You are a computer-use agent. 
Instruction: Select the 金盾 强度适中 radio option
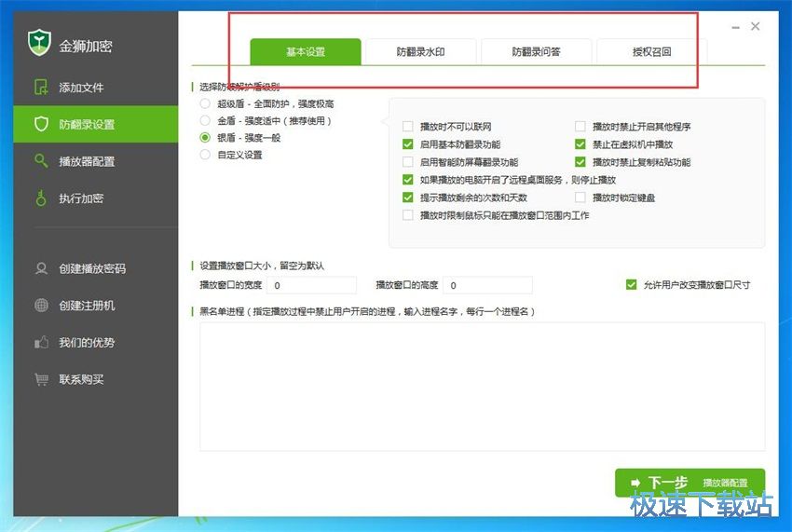tap(205, 120)
